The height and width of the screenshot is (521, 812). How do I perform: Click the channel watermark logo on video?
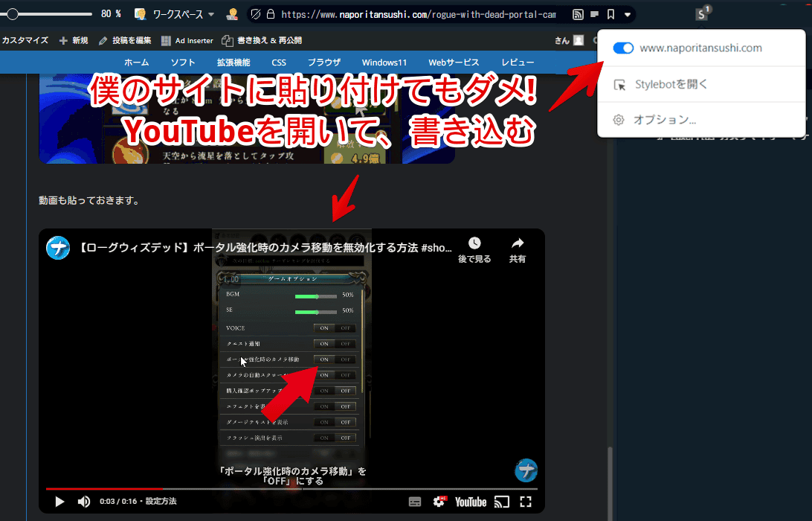[x=526, y=470]
